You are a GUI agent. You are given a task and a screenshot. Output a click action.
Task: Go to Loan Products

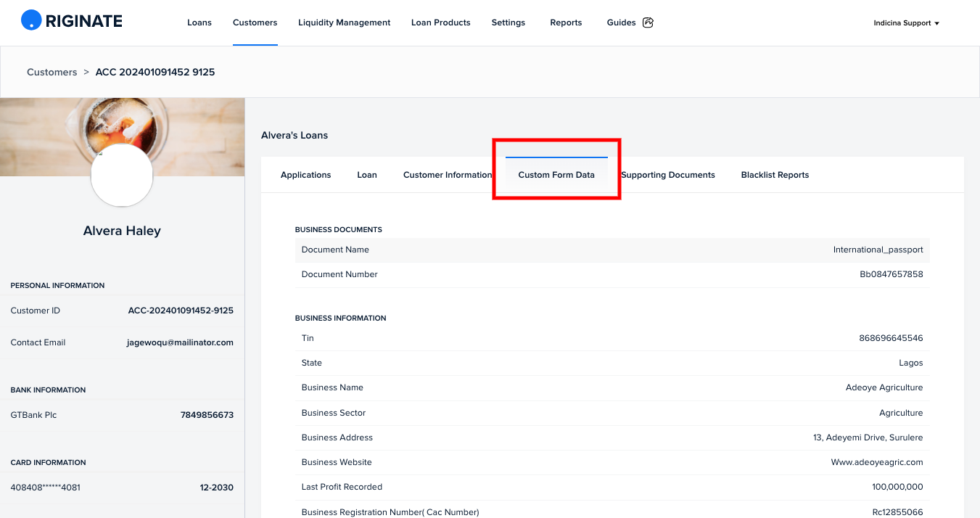[x=441, y=22]
